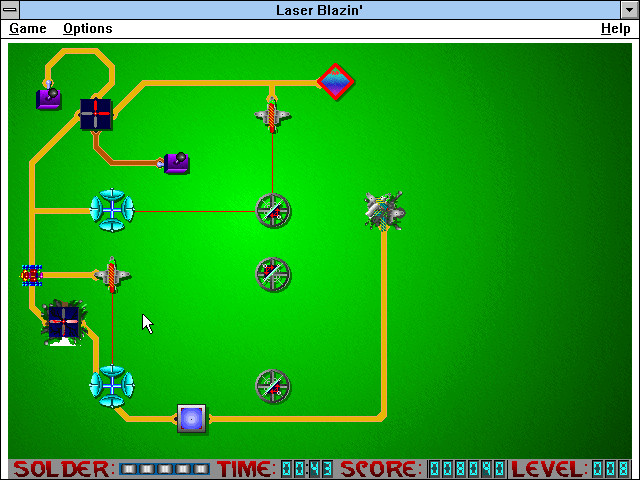Rotate the mirror hit by two laser beams
The width and height of the screenshot is (640, 480).
tap(273, 211)
